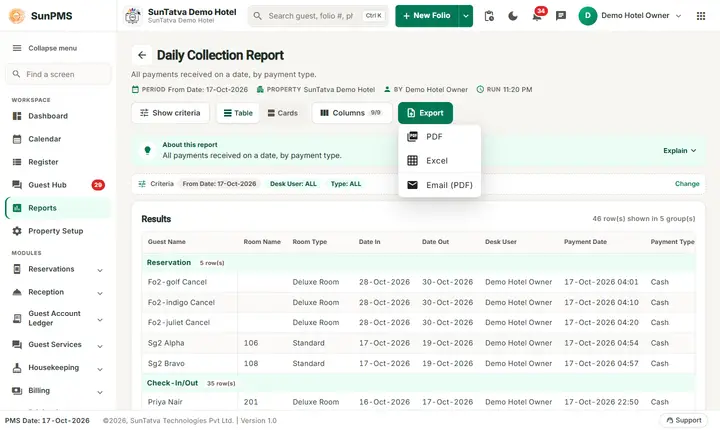Viewport: 720px width, 430px height.
Task: Open the Dashboard menu item
Action: click(58, 116)
